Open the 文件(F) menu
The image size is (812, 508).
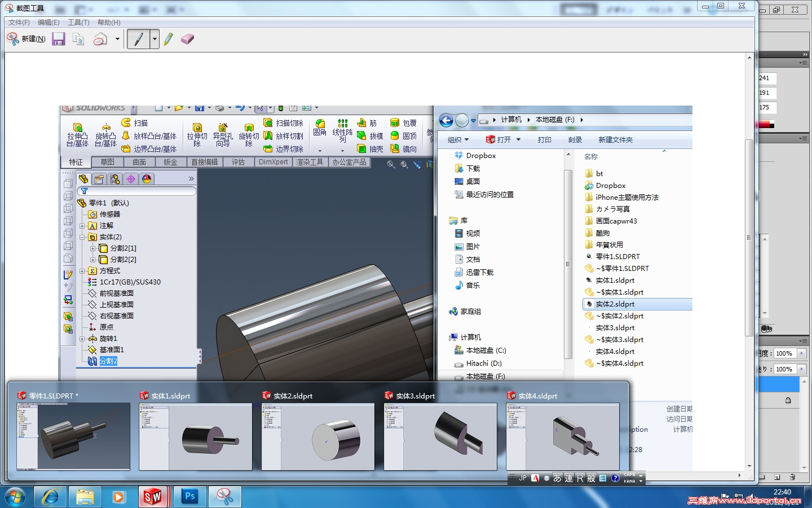click(x=19, y=23)
